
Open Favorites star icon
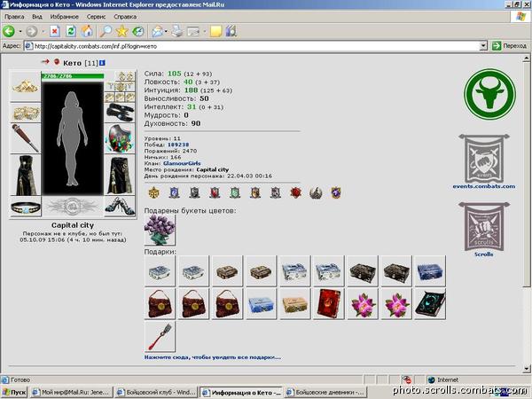point(121,32)
